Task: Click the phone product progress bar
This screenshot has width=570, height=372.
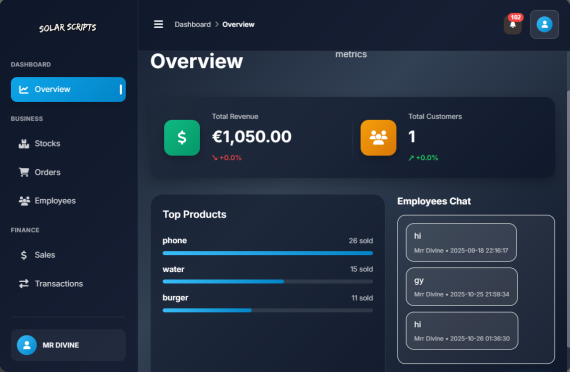Action: point(268,253)
